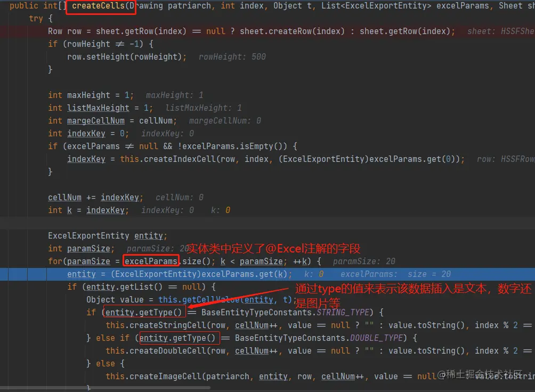Click the 'cellNum += indexKey;' statement

click(x=95, y=198)
